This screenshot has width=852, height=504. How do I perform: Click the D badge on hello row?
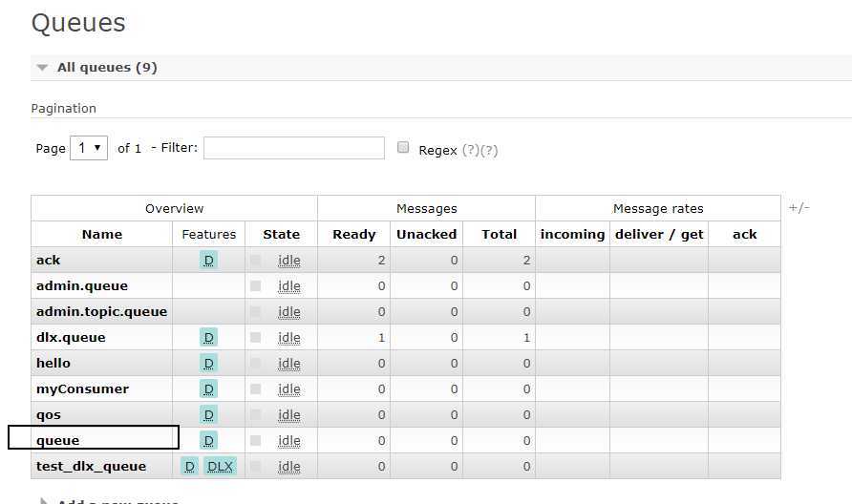tap(208, 363)
